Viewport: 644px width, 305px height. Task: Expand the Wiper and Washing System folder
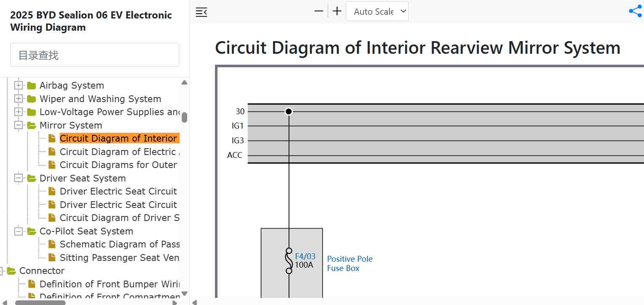tap(18, 99)
